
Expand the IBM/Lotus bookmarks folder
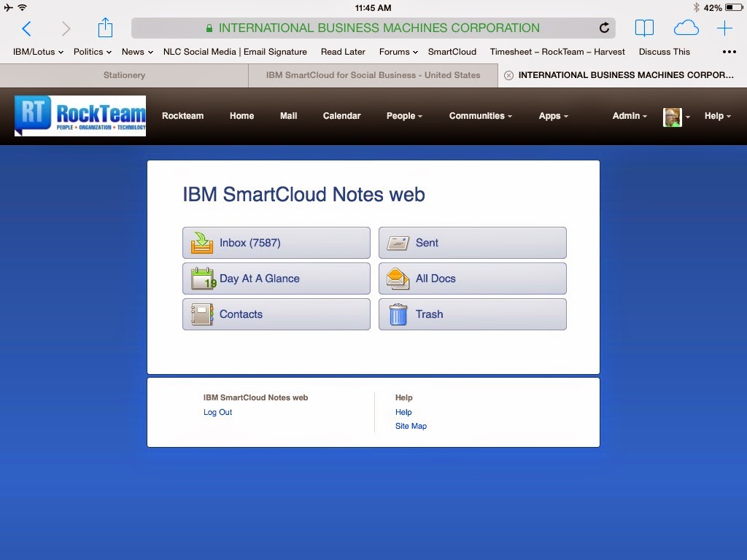pos(38,52)
